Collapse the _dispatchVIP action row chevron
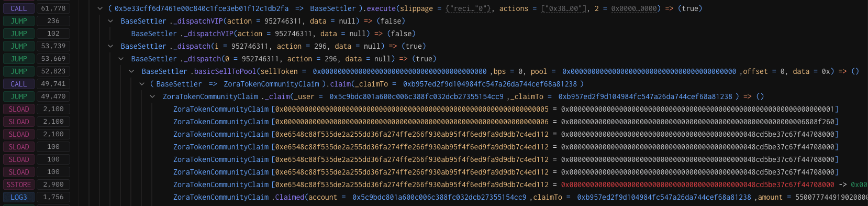The image size is (868, 206). click(x=110, y=21)
